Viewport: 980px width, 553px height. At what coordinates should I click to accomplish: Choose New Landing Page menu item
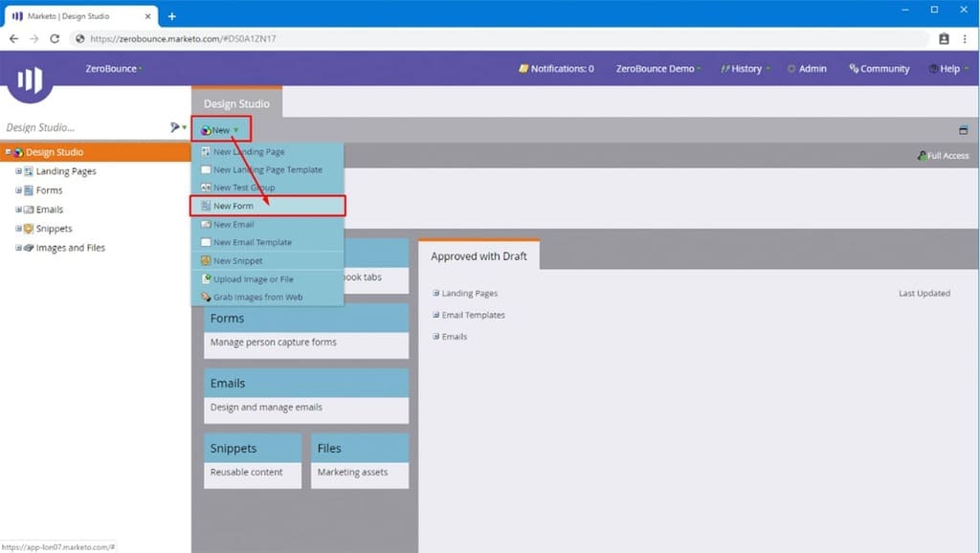(x=268, y=152)
